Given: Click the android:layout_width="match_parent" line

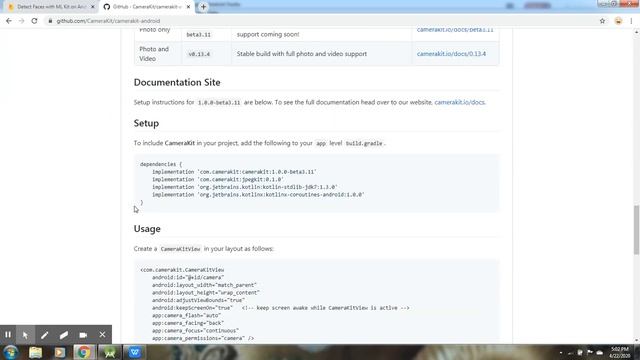Looking at the screenshot, I should [x=204, y=285].
